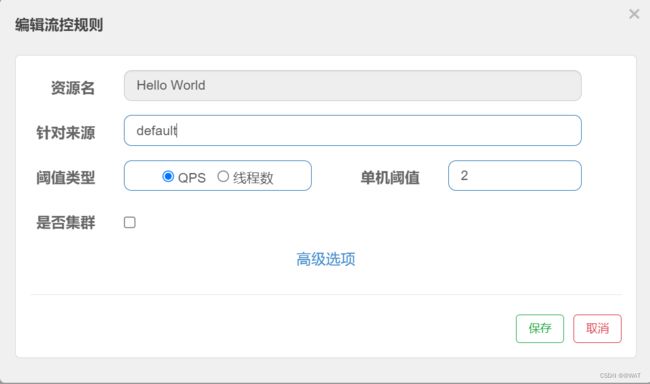Close the 编辑流控规则 dialog with the X

click(x=634, y=14)
